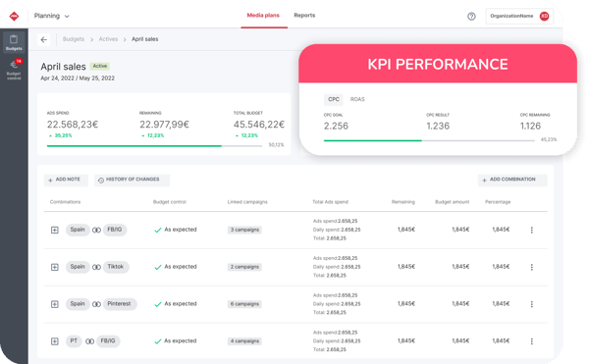Select the CPC KPI tab
The width and height of the screenshot is (589, 364).
334,99
